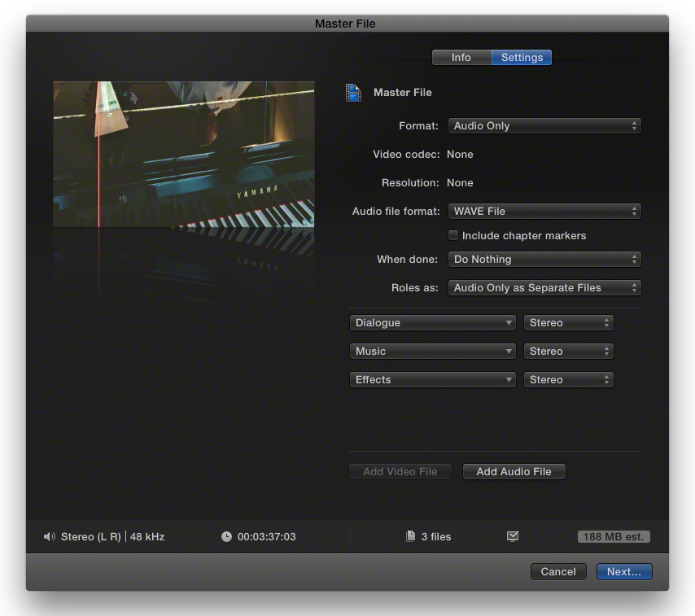Change the Stereo setting for Music

click(569, 351)
